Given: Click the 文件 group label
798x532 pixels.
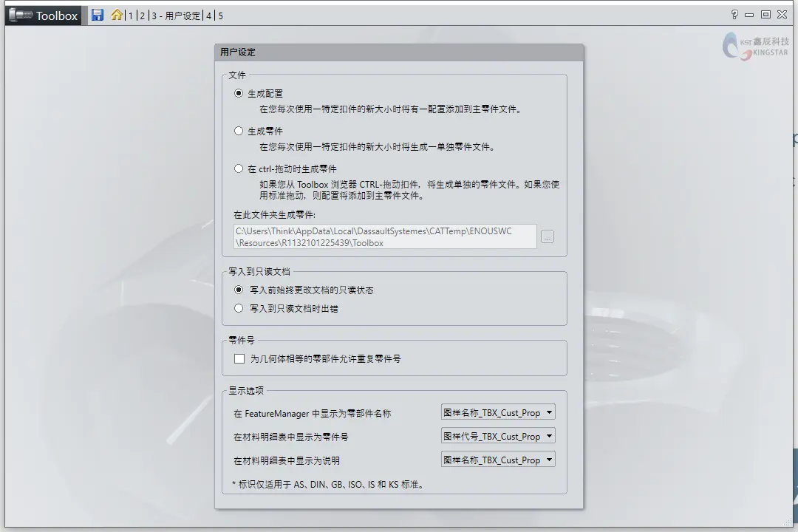Looking at the screenshot, I should point(237,75).
